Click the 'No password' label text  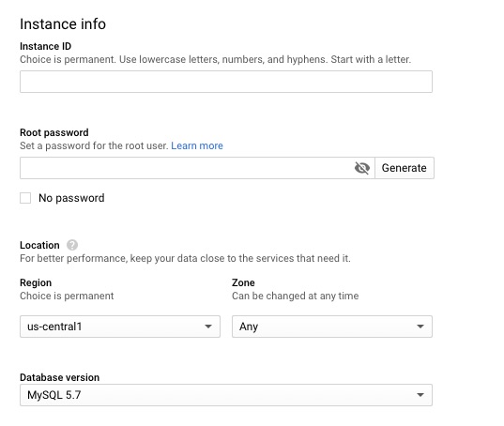(71, 198)
